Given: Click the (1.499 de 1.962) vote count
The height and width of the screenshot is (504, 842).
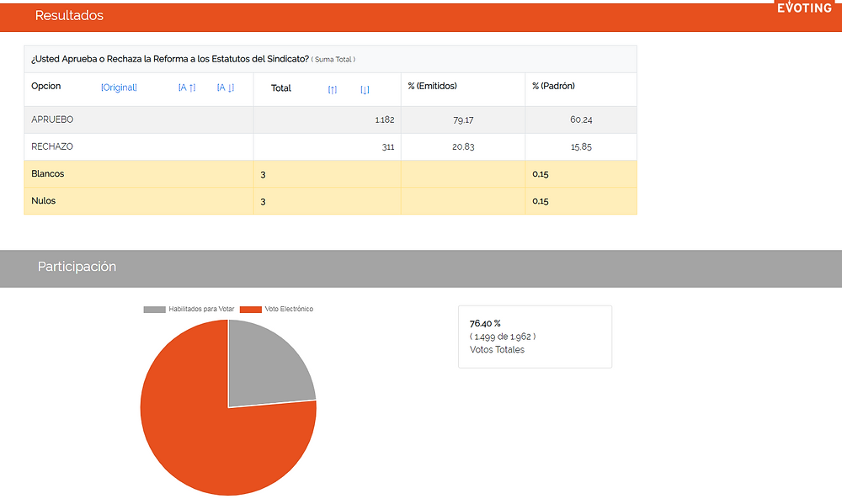Looking at the screenshot, I should point(503,337).
